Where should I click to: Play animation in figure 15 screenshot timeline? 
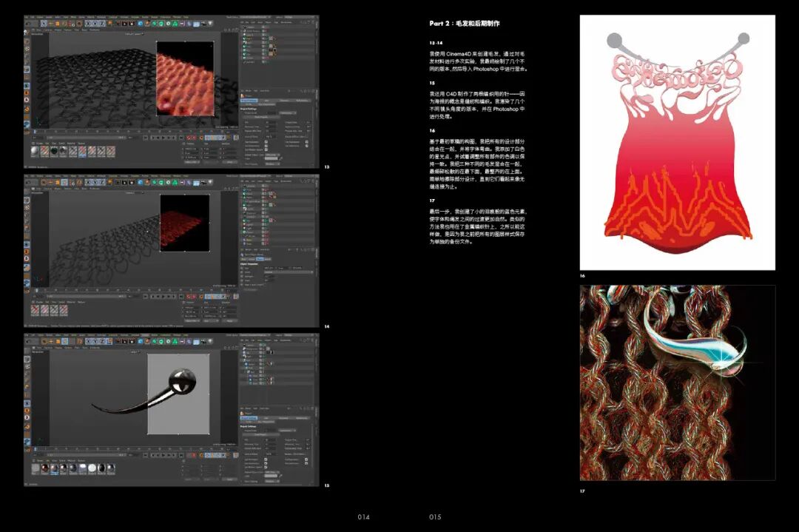coord(163,455)
